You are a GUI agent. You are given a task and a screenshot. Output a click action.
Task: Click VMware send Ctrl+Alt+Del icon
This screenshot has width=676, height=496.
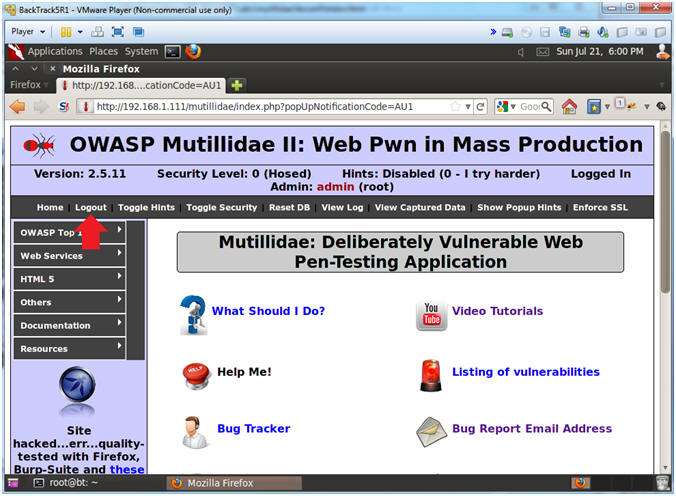97,32
